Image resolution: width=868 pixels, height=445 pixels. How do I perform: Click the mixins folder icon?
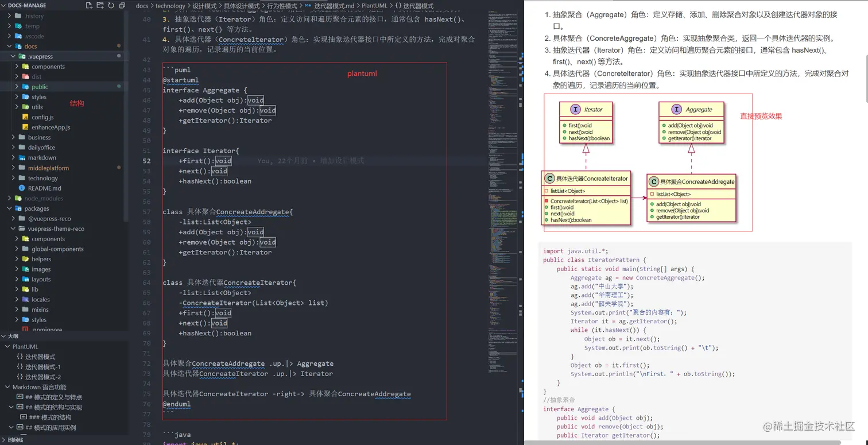click(25, 309)
